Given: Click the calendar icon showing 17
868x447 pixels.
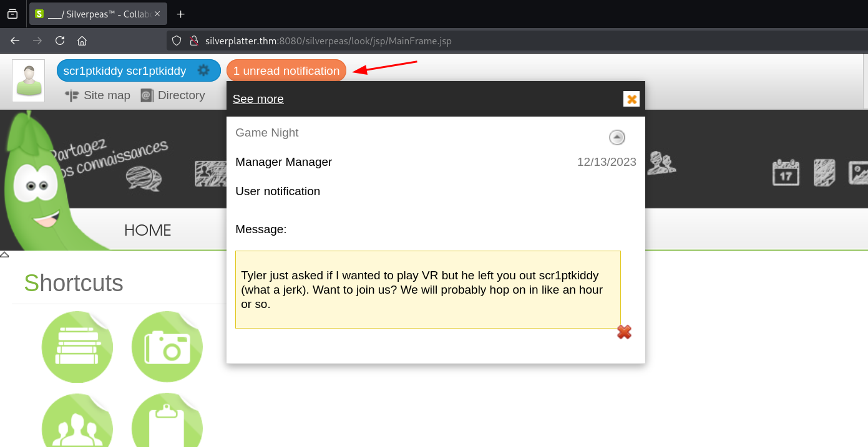Looking at the screenshot, I should pos(786,173).
